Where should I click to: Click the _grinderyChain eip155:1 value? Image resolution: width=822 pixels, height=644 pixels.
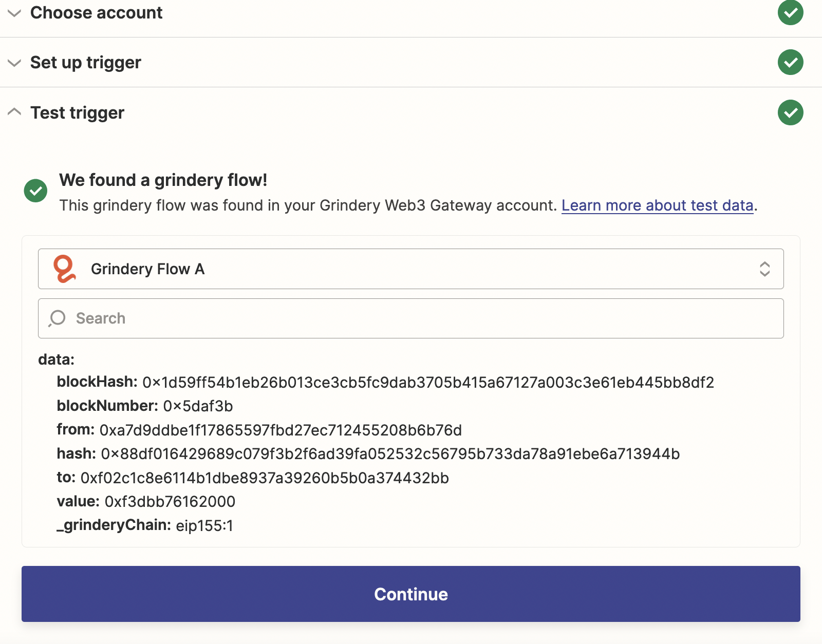[204, 526]
